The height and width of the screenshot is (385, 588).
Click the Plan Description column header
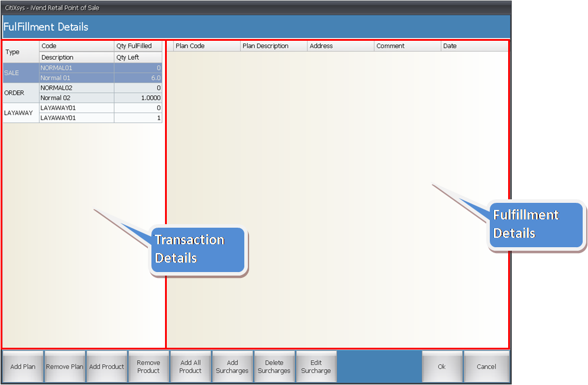(x=273, y=46)
